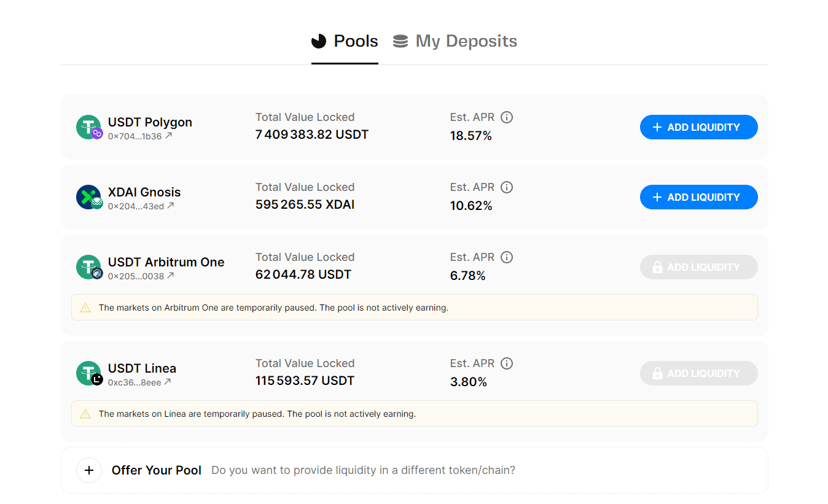Open external link arrow beside 0x204...43ed
Image resolution: width=828 pixels, height=504 pixels.
point(171,206)
